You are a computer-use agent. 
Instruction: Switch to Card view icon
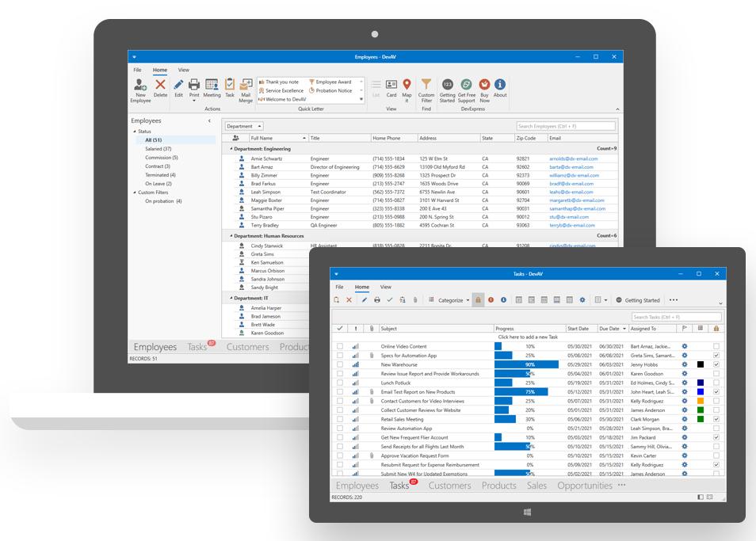click(x=391, y=85)
